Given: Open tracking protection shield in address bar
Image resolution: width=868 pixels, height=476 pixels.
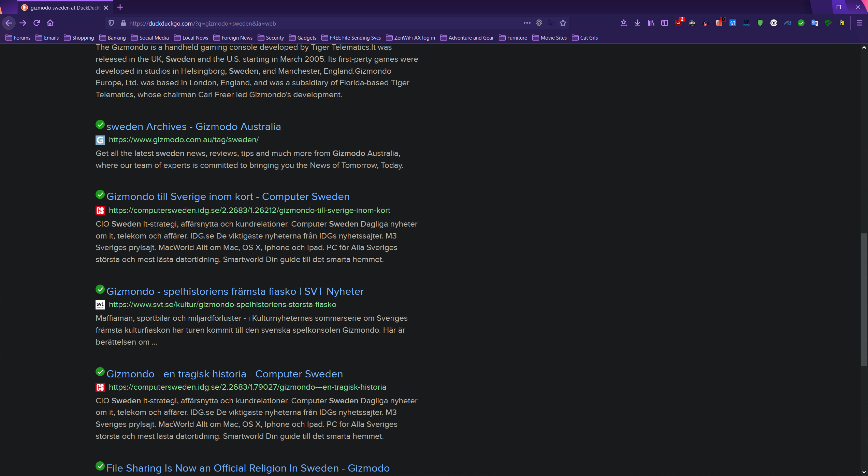Looking at the screenshot, I should pos(111,23).
